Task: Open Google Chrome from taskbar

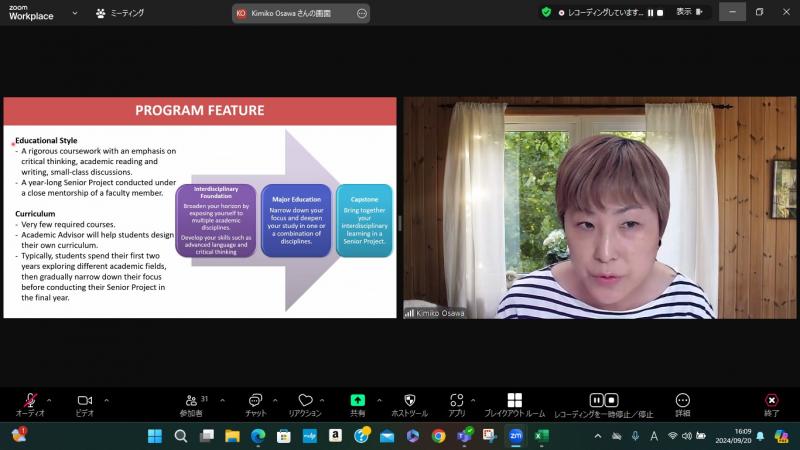Action: click(x=438, y=436)
